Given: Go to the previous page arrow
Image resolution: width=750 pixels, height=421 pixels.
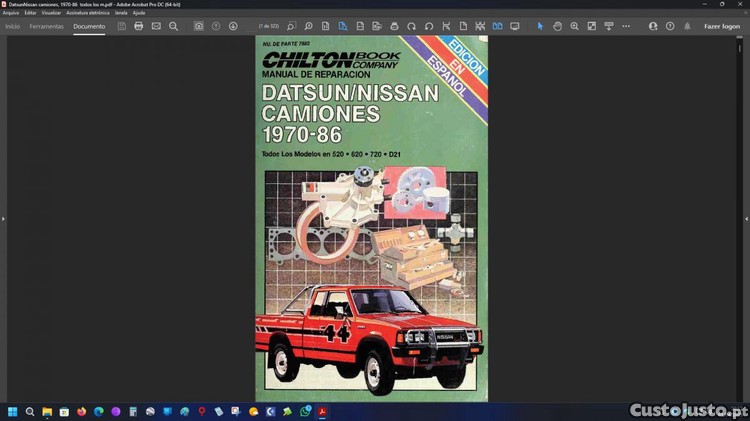Looking at the screenshot, I should coord(216,26).
